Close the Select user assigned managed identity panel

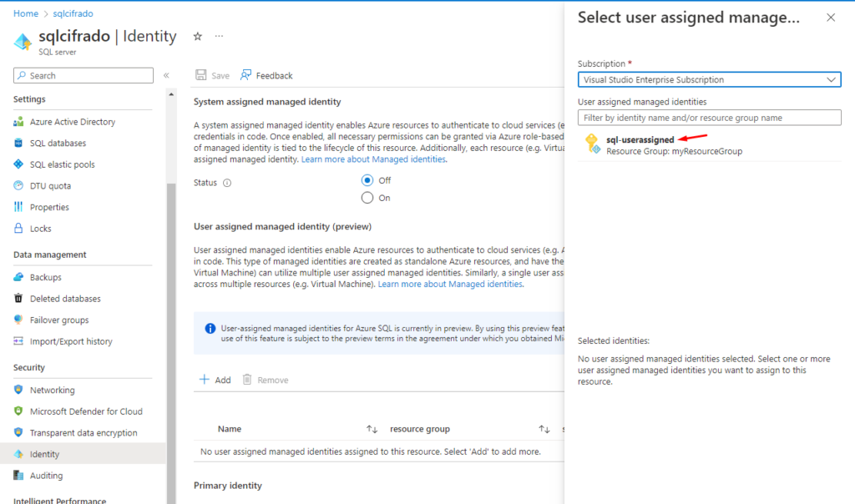(x=831, y=18)
